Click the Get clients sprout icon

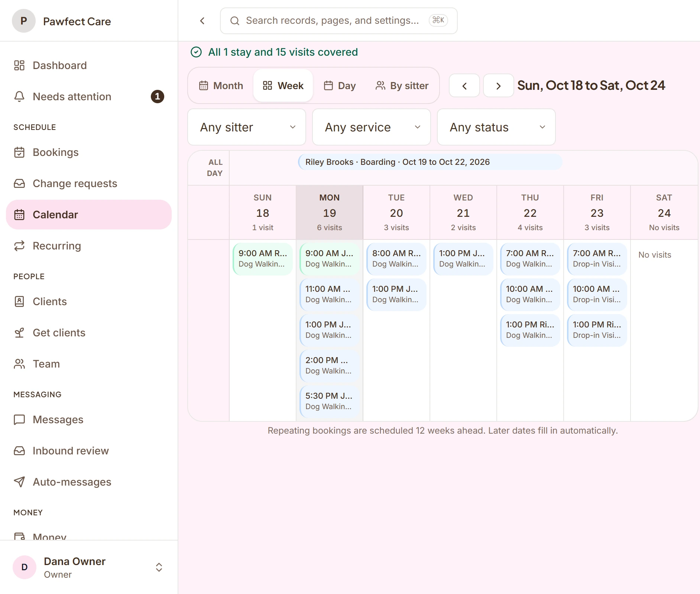coord(19,333)
